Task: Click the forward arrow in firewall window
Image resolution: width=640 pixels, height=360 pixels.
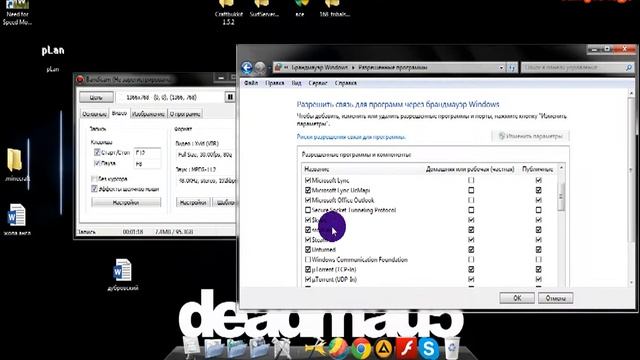Action: point(260,67)
